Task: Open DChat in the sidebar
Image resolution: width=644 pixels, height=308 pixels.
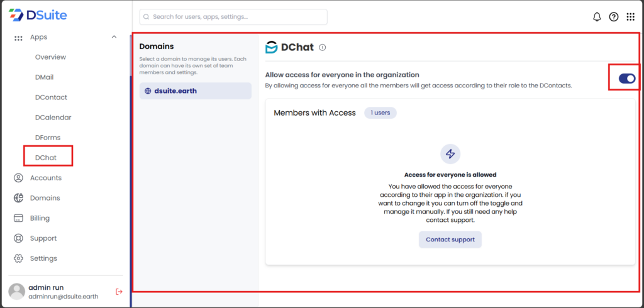Action: [46, 158]
